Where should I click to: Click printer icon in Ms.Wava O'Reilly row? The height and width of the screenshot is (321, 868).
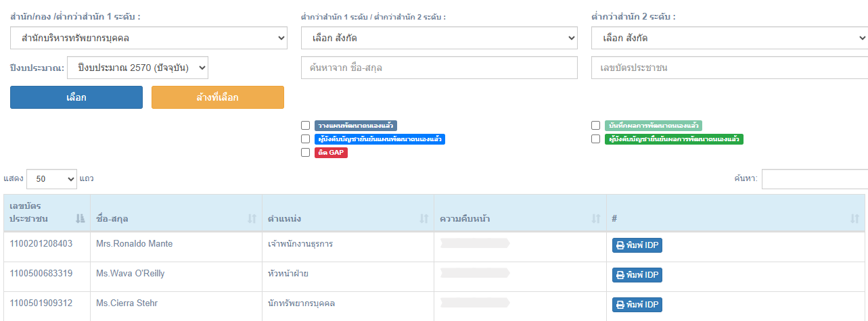pyautogui.click(x=620, y=275)
